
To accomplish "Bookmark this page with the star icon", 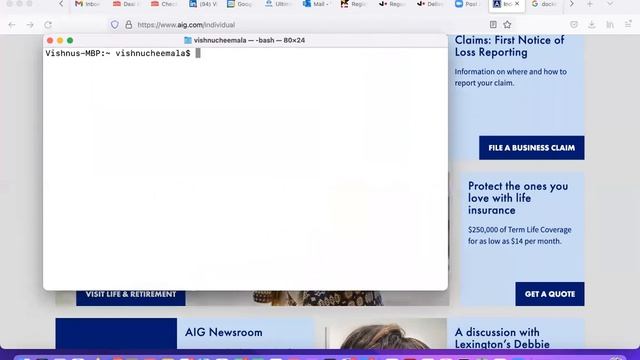I will tap(507, 24).
